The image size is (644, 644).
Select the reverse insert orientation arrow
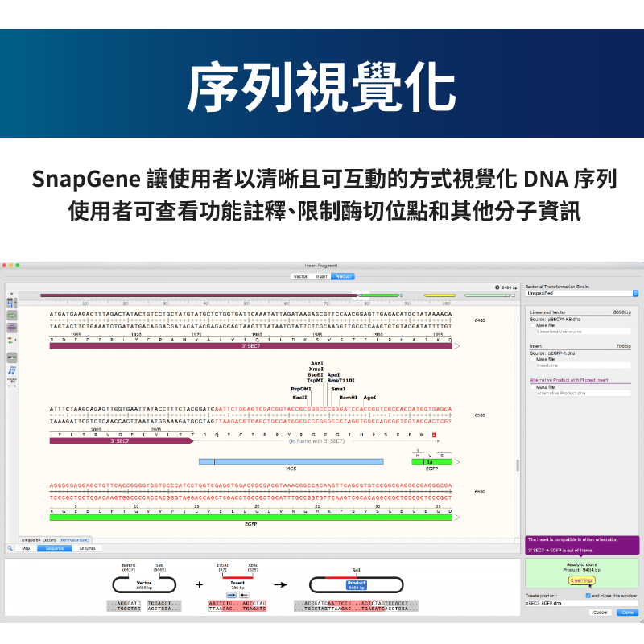pyautogui.click(x=245, y=595)
